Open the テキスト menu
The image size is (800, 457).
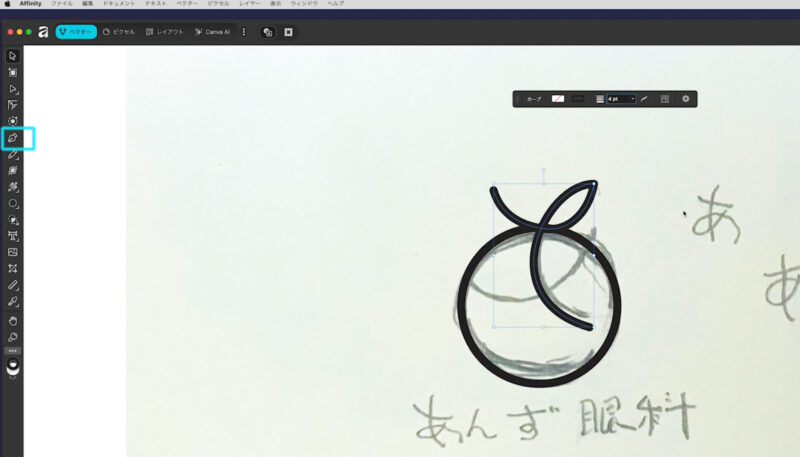tap(156, 4)
